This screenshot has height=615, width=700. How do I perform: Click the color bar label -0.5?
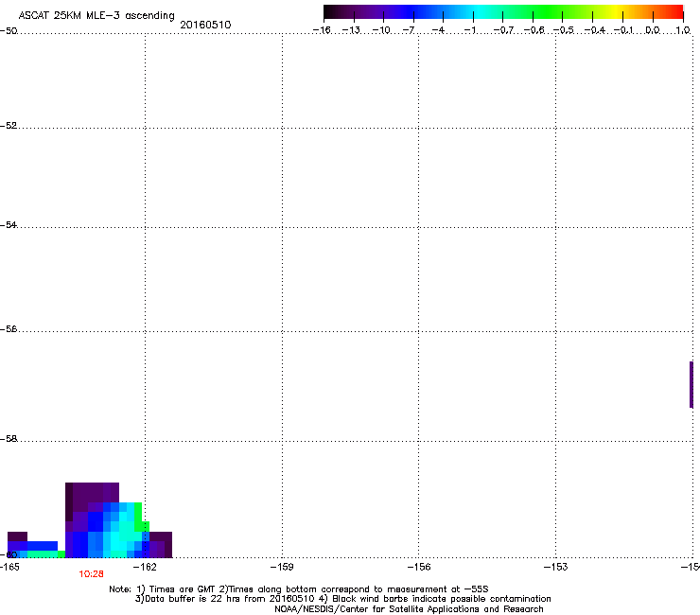coord(564,30)
